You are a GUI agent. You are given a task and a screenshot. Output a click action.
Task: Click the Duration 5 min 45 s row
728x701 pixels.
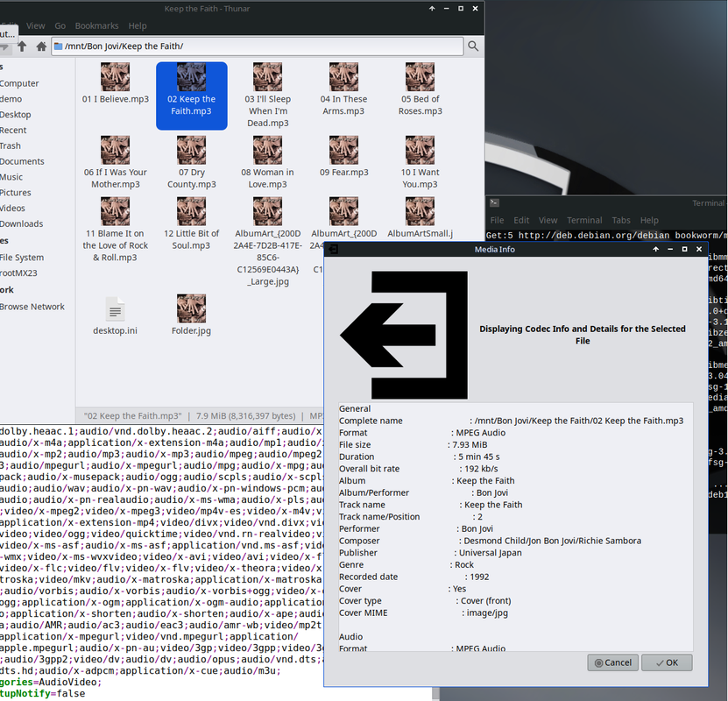pyautogui.click(x=420, y=457)
